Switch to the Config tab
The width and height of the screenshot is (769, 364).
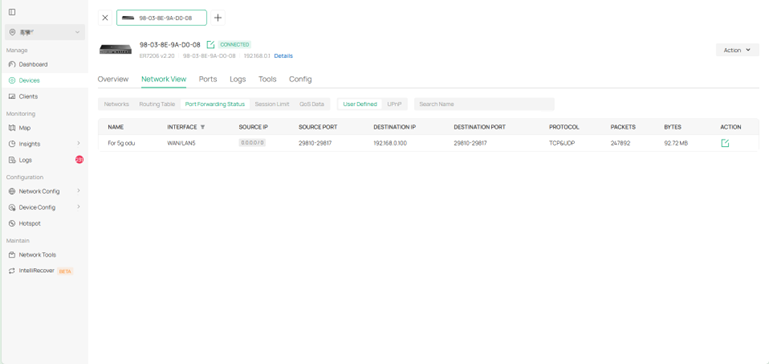(x=300, y=79)
